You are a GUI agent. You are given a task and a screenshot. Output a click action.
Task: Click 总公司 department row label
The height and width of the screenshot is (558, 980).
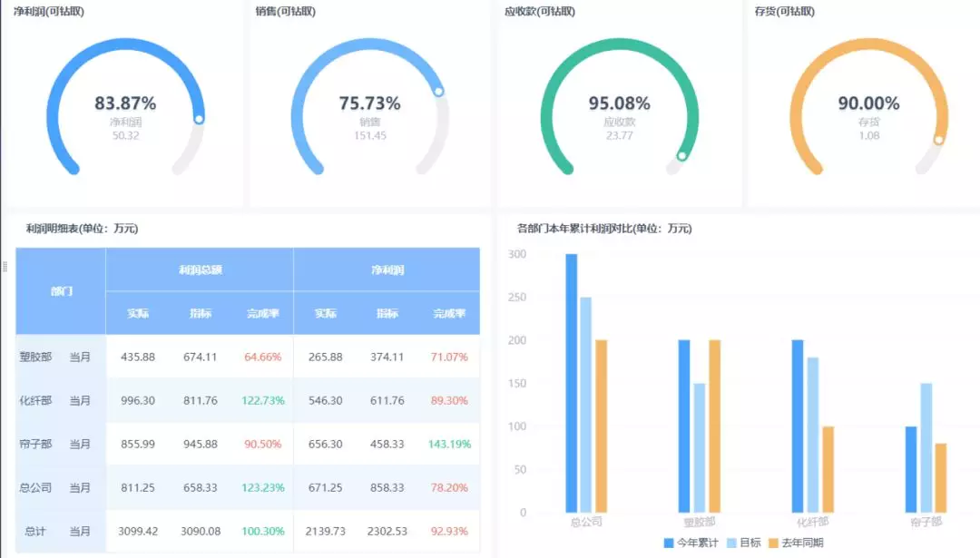pos(35,487)
